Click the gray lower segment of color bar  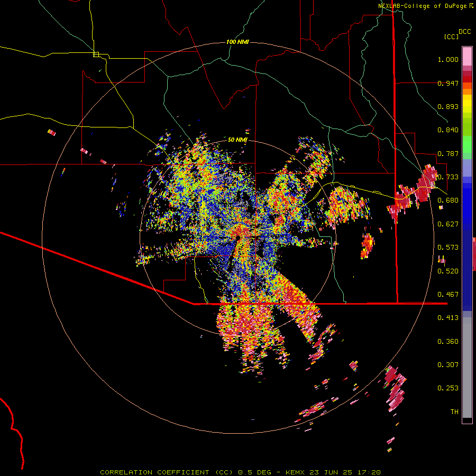[x=467, y=368]
